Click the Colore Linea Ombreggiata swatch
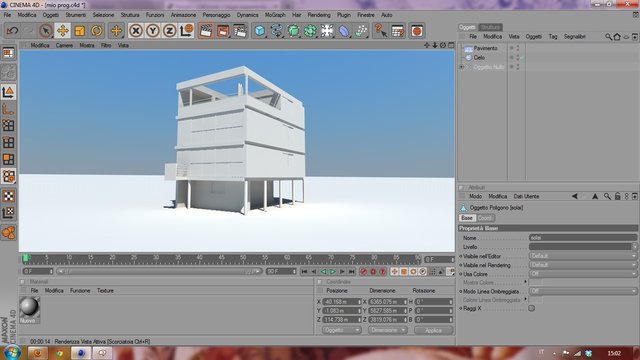The height and width of the screenshot is (360, 640). tap(536, 300)
